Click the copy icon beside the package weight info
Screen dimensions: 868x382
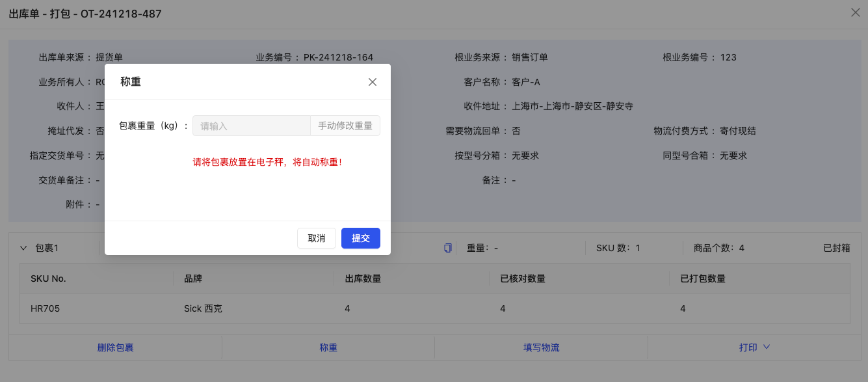point(447,247)
